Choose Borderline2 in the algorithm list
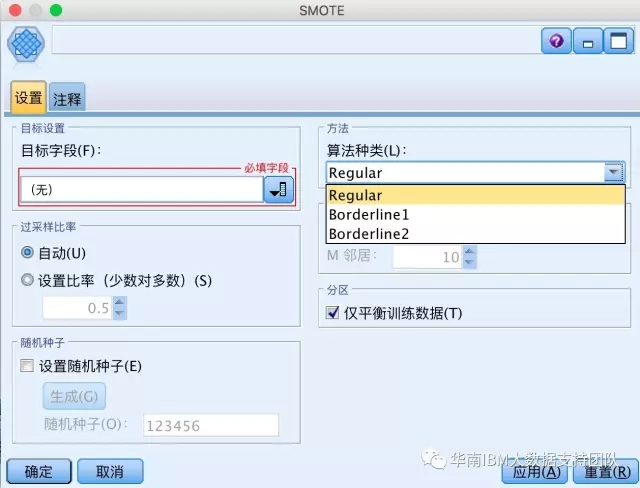Screen dimensions: 640x488 coord(476,233)
